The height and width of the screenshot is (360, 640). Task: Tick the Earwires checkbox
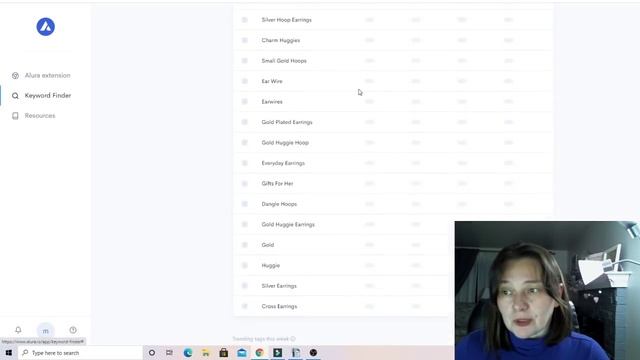245,101
